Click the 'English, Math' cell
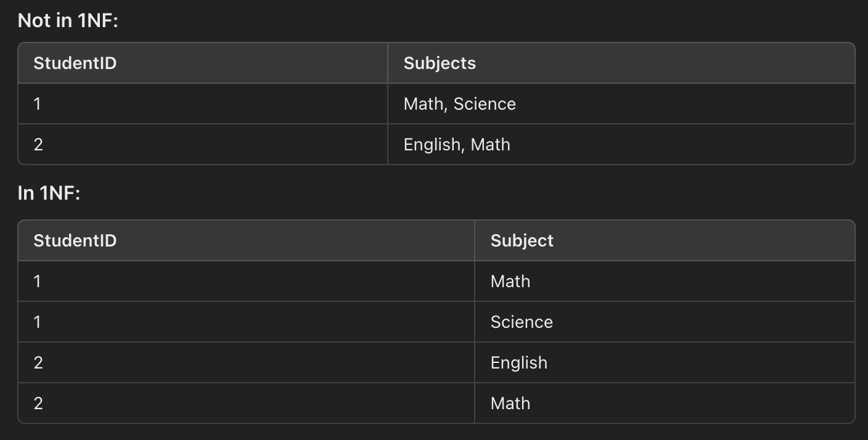Viewport: 868px width, 440px height. [621, 144]
